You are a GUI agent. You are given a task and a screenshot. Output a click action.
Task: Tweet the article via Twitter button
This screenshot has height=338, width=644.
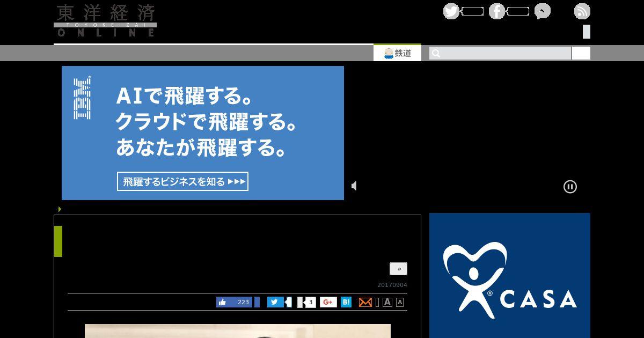coord(275,302)
